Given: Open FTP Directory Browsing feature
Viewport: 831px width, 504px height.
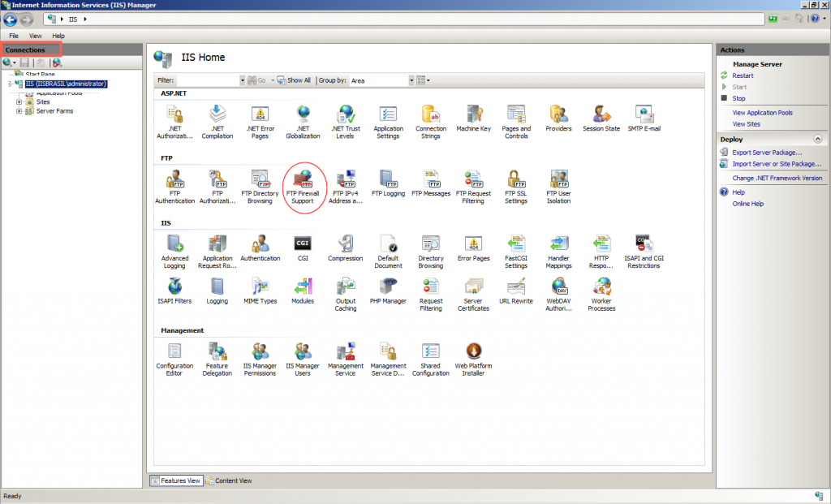Looking at the screenshot, I should tap(260, 187).
